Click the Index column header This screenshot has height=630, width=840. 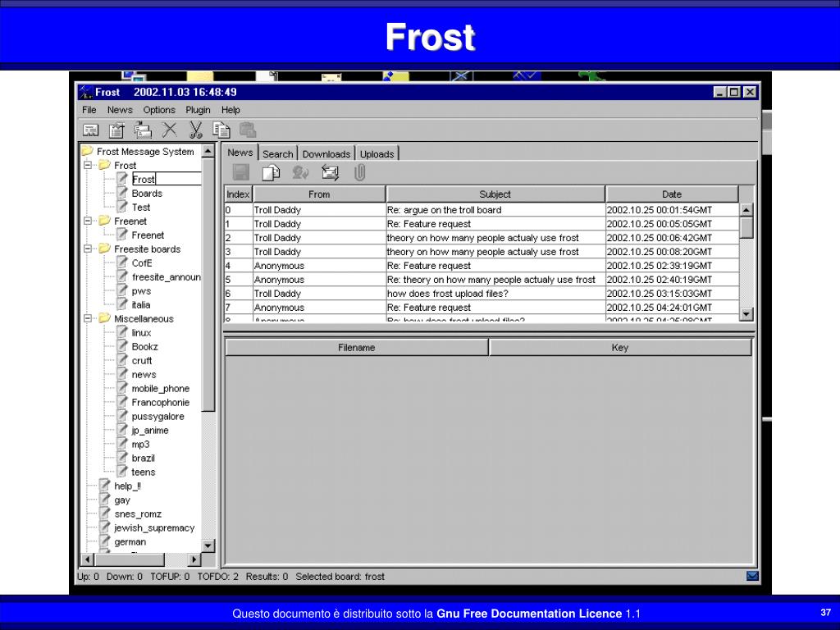(238, 194)
